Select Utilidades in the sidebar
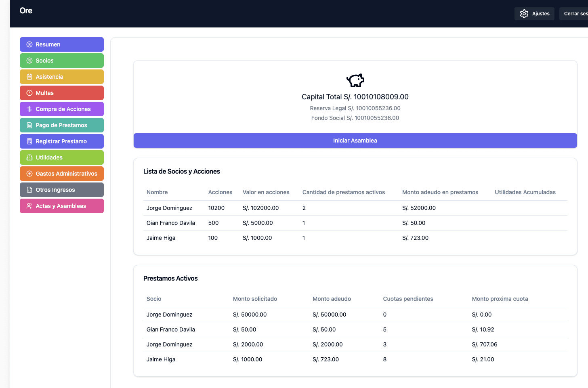588x388 pixels. [x=62, y=157]
